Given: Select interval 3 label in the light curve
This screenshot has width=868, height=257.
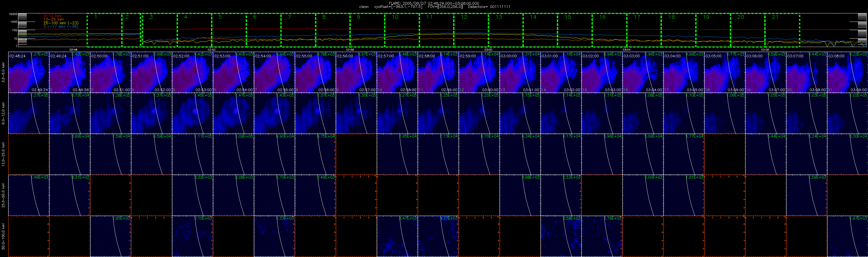Looking at the screenshot, I should coord(151,17).
